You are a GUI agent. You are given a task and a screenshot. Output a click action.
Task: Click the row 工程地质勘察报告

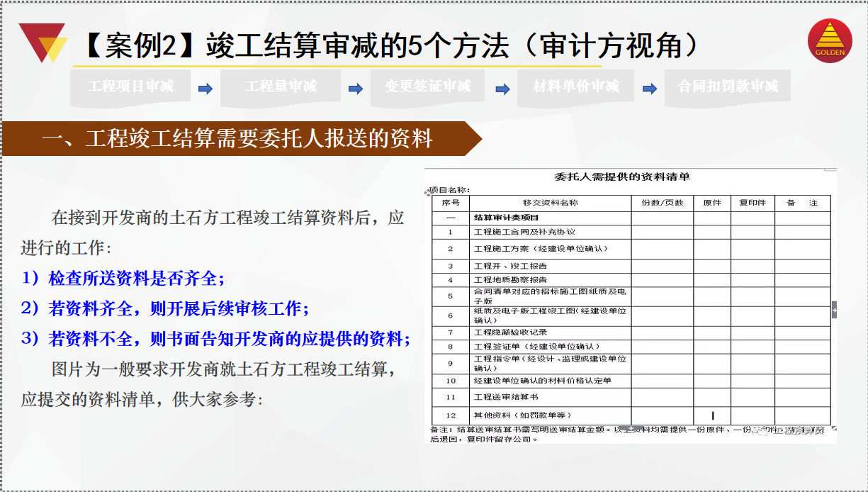631,280
